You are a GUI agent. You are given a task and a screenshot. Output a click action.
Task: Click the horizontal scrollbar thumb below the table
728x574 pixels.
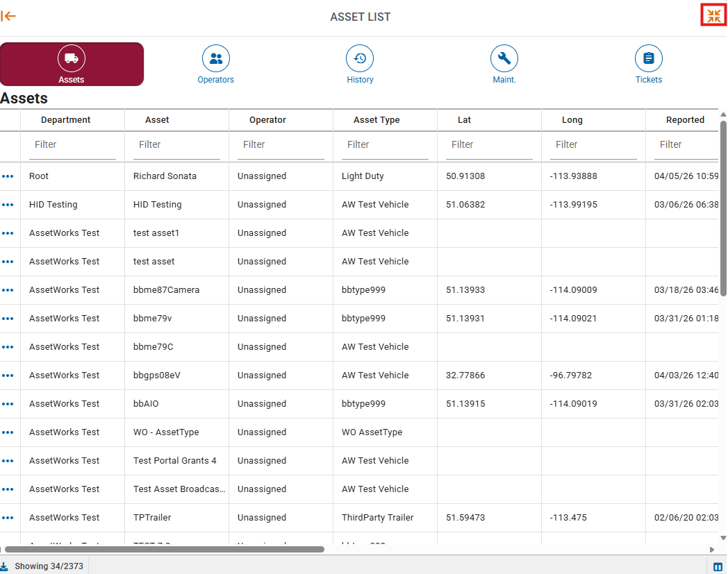(x=165, y=550)
